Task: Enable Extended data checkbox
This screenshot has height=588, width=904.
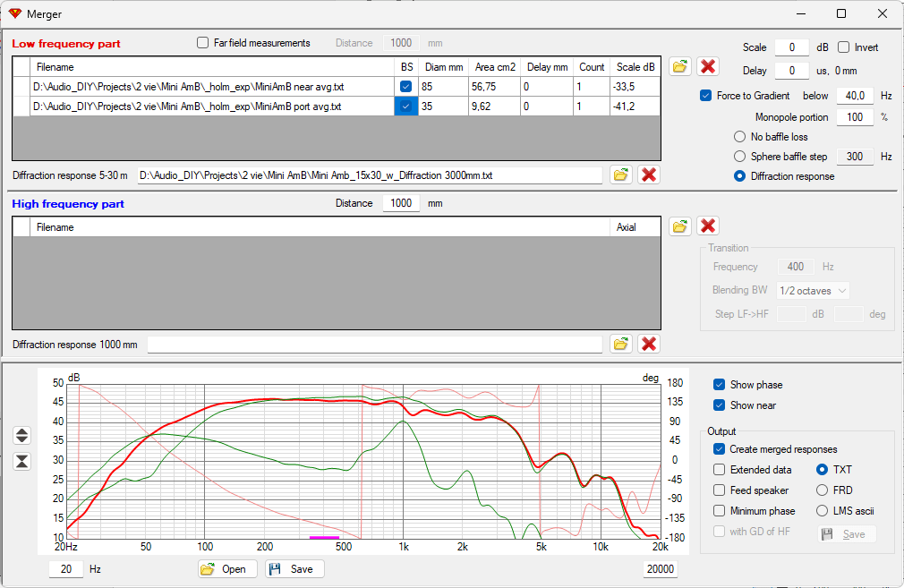Action: pyautogui.click(x=719, y=470)
